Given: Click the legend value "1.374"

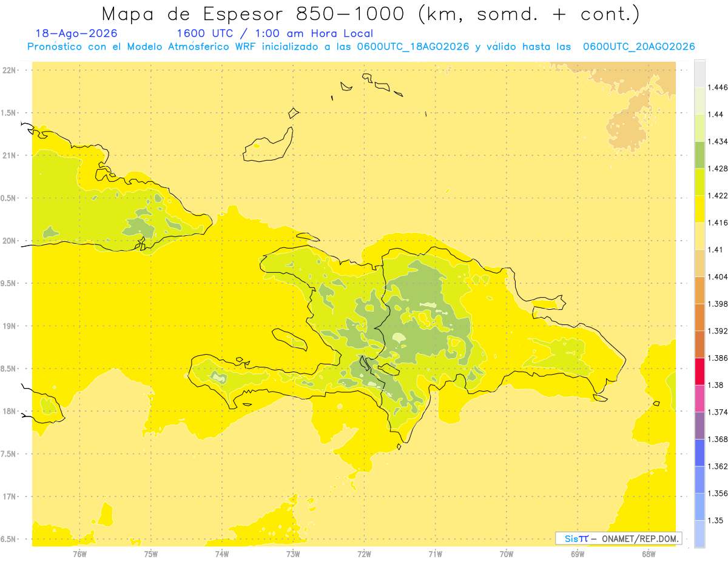Looking at the screenshot, I should coord(718,412).
